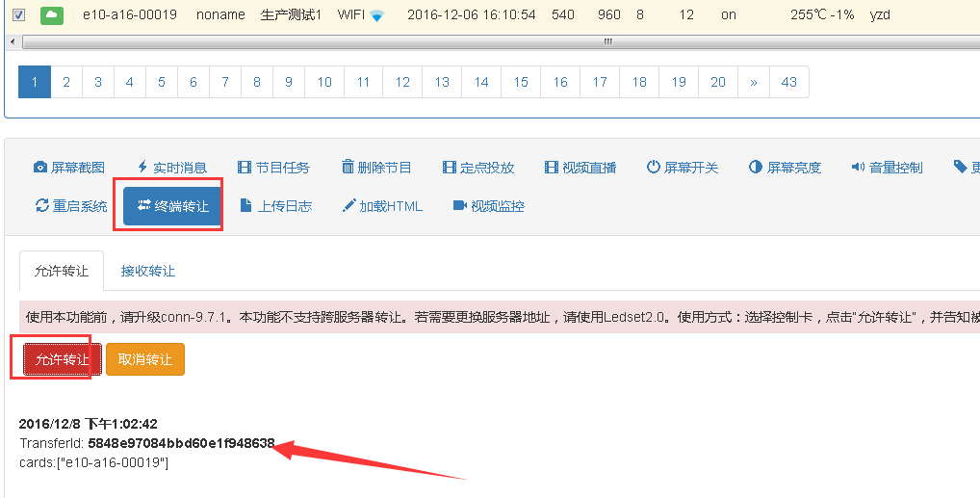Click the 255℃ -1% temperature cell
The height and width of the screenshot is (498, 980).
(822, 14)
